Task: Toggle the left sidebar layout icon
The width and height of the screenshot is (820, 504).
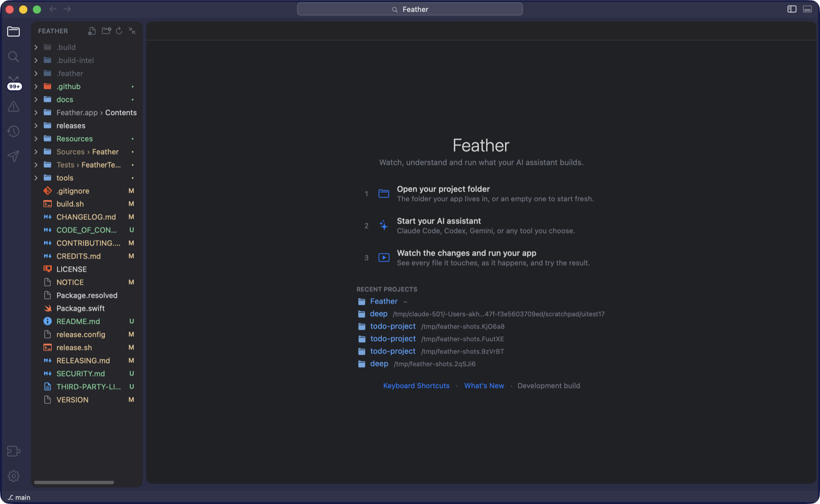Action: pyautogui.click(x=792, y=9)
